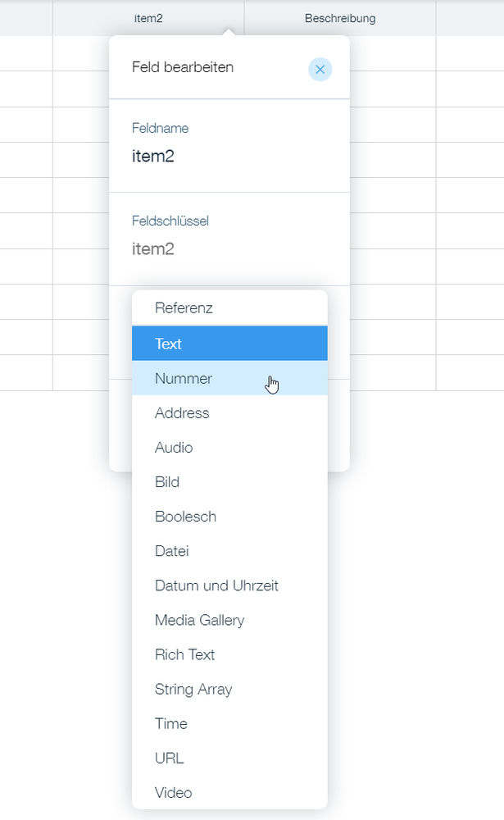Click the Beschreibung column header

(x=340, y=17)
